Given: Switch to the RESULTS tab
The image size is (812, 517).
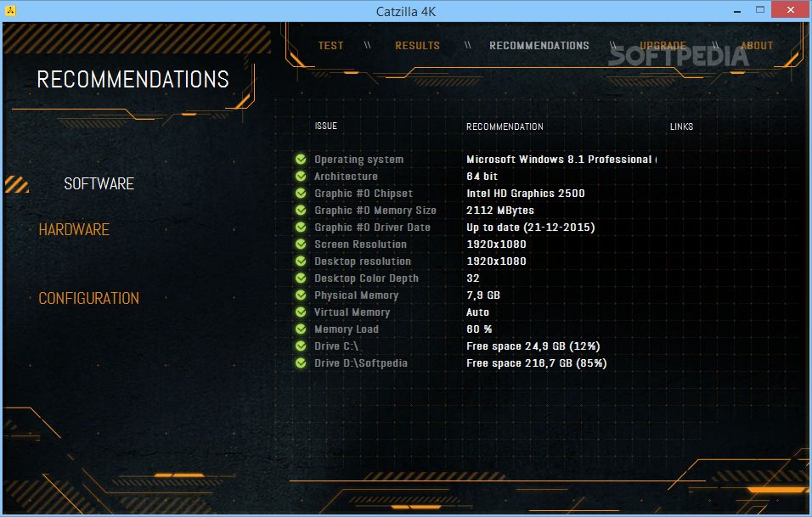Looking at the screenshot, I should click(x=417, y=46).
